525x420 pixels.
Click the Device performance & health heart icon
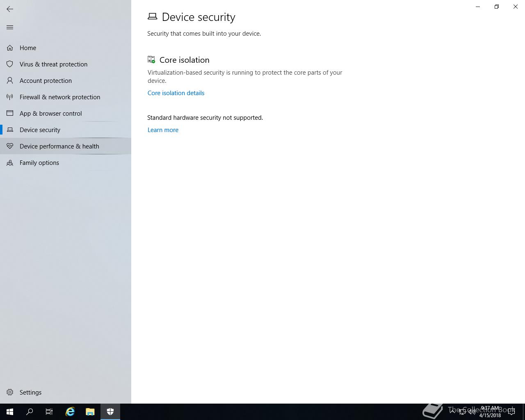coord(10,146)
